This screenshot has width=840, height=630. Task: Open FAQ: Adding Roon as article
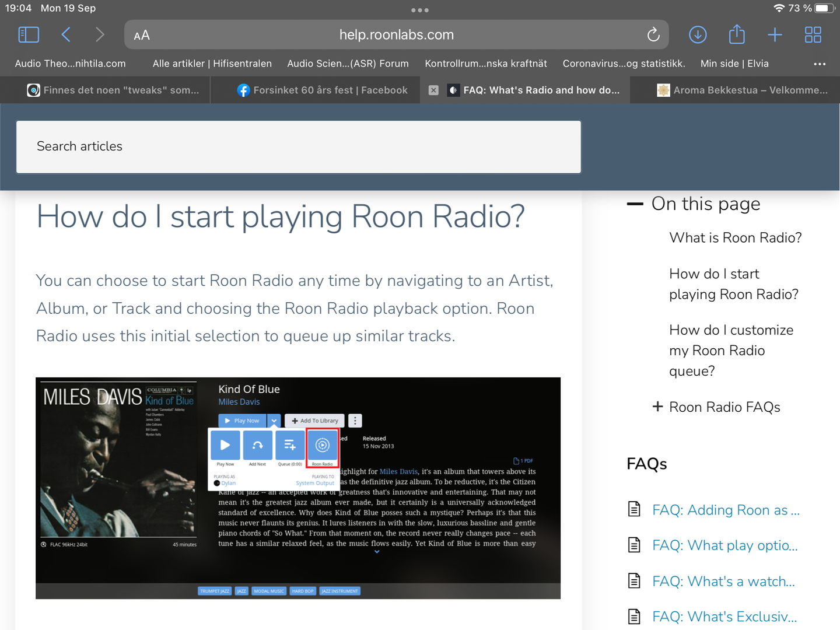(x=726, y=510)
